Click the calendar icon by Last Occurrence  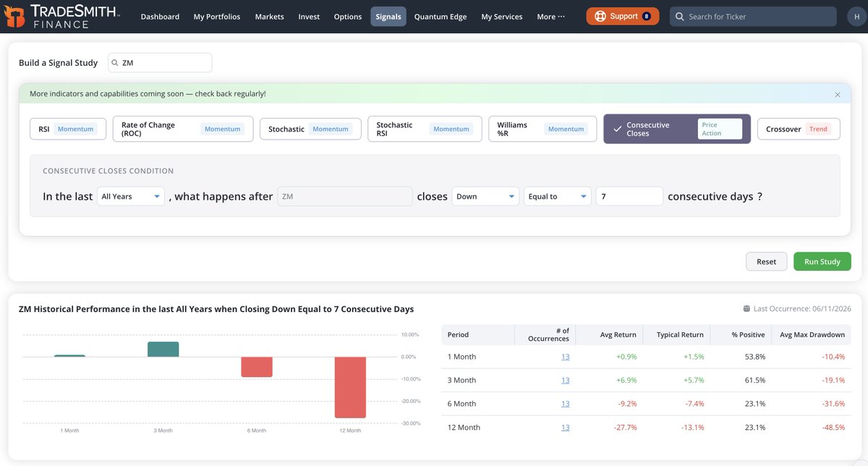tap(746, 309)
